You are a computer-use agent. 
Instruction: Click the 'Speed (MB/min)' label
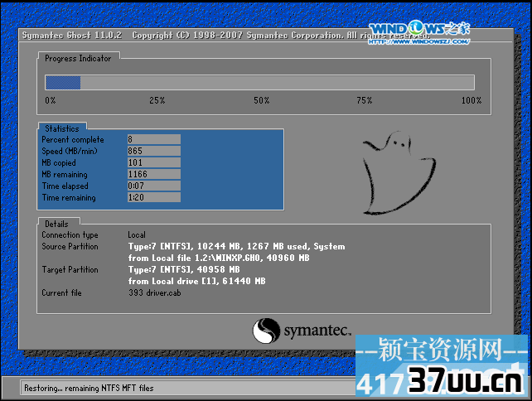pyautogui.click(x=70, y=151)
